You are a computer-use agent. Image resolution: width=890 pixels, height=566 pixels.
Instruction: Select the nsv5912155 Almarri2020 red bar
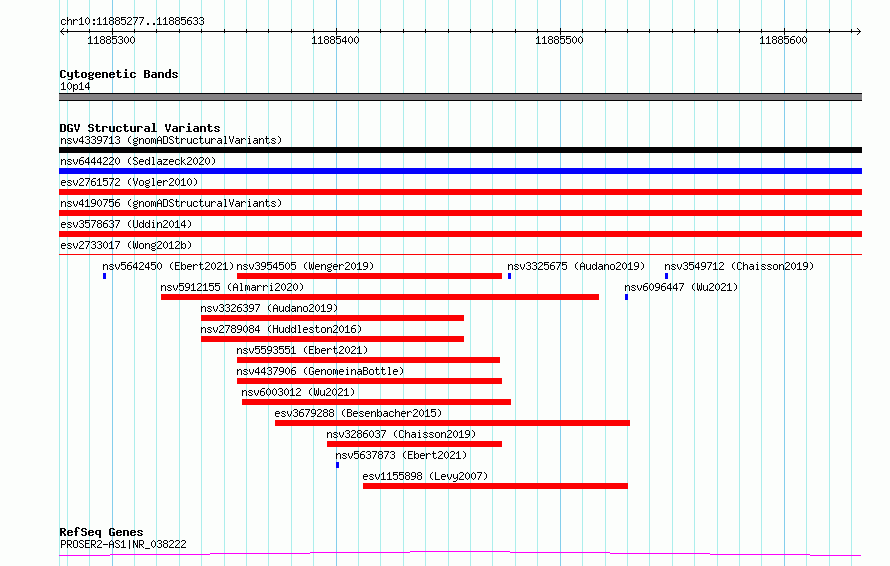(x=380, y=297)
